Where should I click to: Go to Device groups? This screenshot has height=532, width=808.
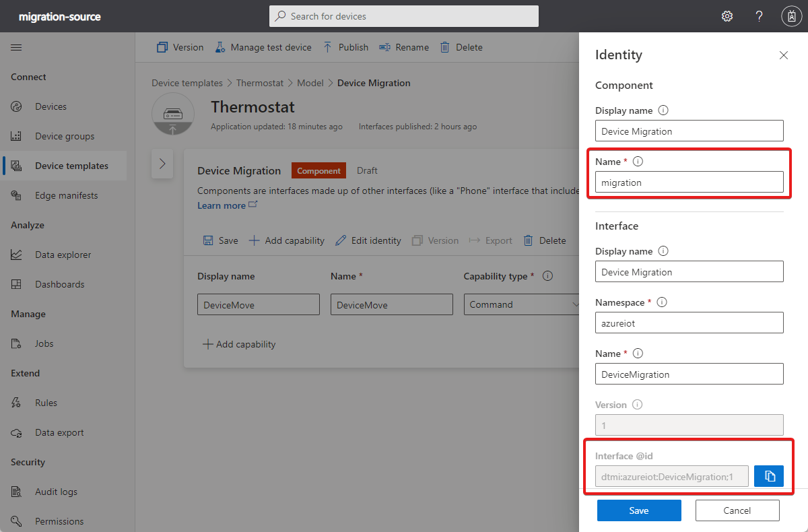(x=63, y=136)
